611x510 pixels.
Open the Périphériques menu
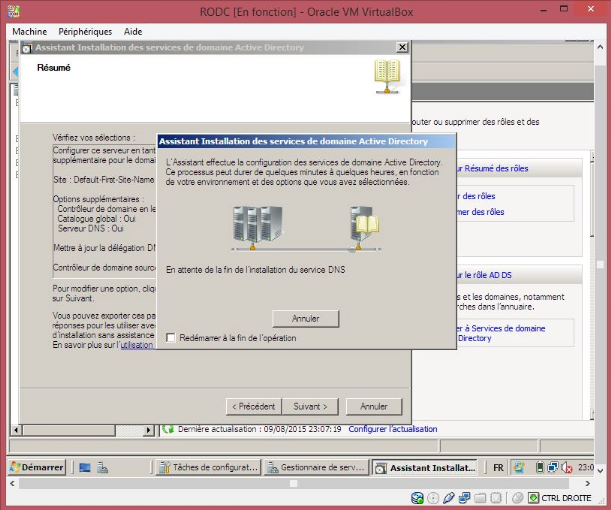(85, 32)
